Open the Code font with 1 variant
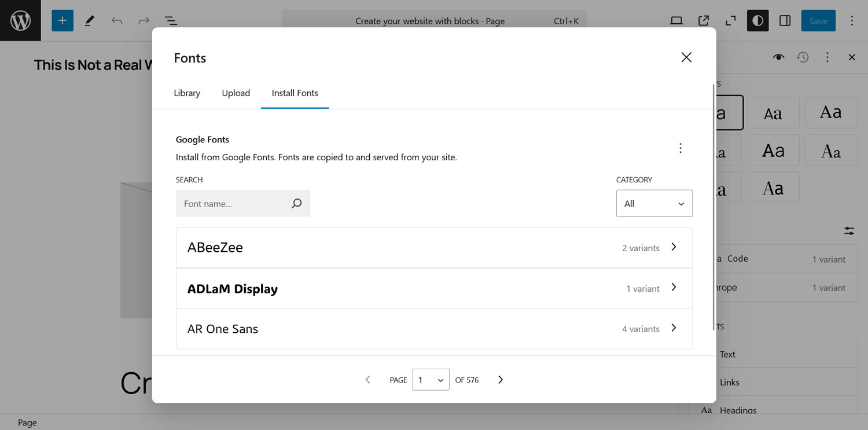The image size is (868, 430). 786,259
